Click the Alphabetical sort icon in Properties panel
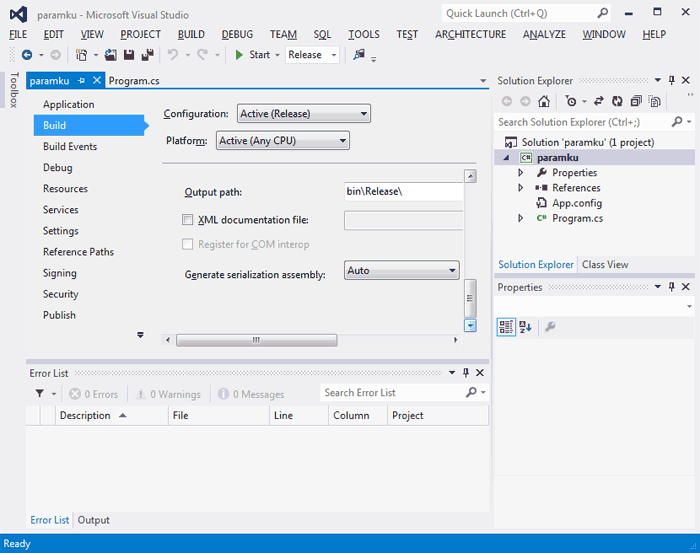Viewport: 700px width, 553px height. (525, 327)
